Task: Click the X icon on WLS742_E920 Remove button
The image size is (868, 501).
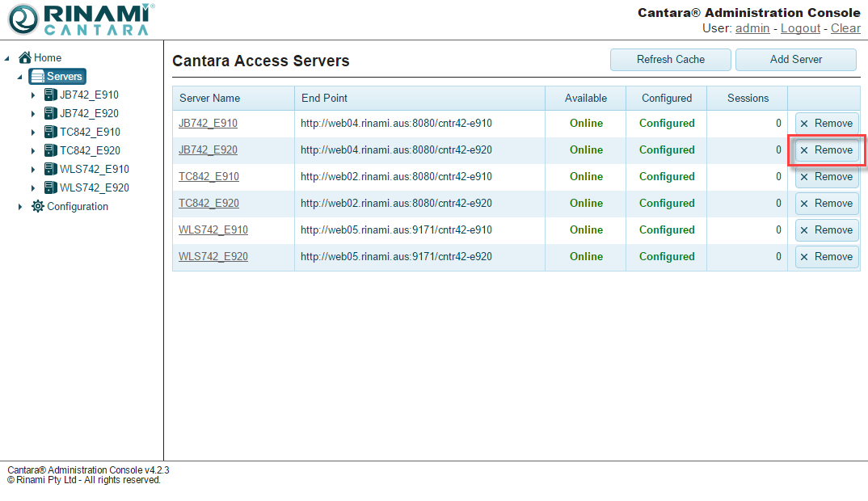Action: pyautogui.click(x=804, y=257)
